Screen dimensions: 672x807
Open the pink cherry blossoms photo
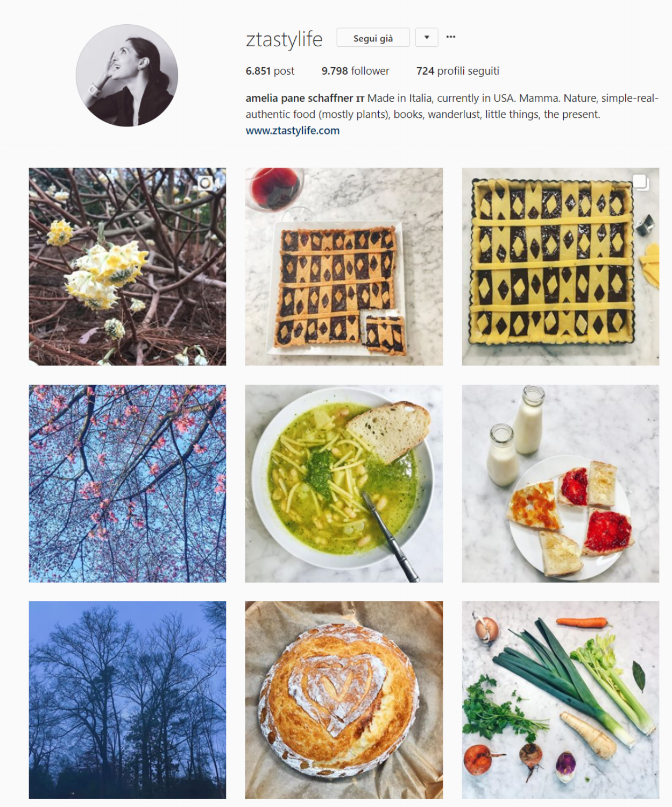[128, 483]
